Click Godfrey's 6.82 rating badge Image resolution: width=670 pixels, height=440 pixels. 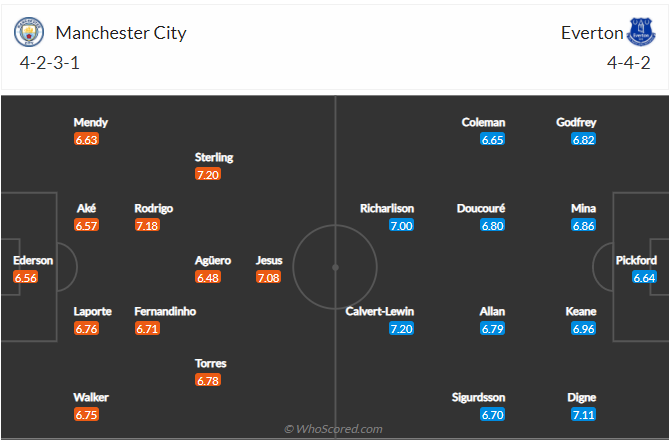583,140
